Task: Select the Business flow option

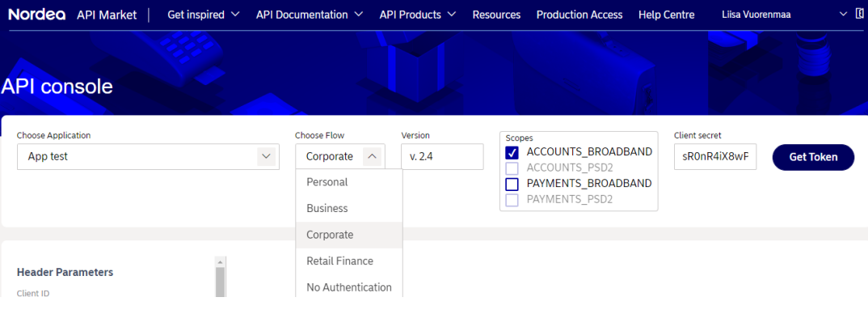Action: tap(349, 209)
